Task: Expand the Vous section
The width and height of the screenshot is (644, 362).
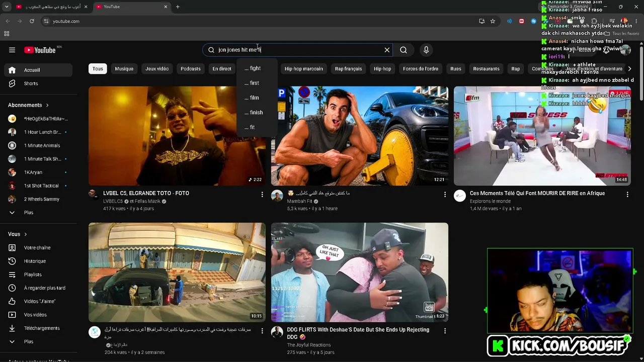Action: [x=17, y=234]
